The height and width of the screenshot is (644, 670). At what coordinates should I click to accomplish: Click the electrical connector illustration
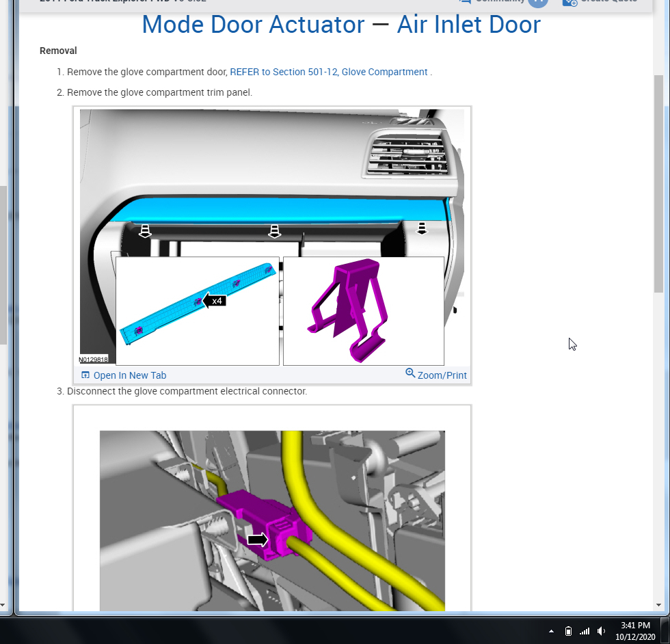tap(272, 520)
